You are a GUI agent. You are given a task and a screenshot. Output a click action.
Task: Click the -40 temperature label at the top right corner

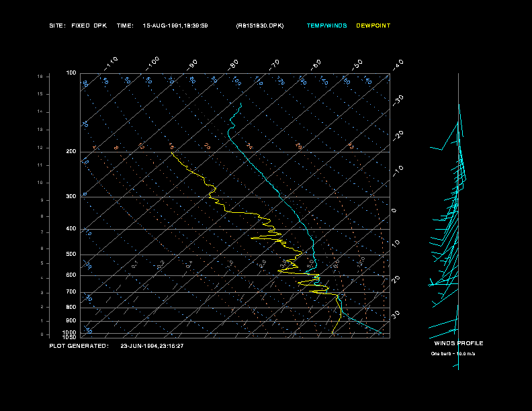[398, 65]
